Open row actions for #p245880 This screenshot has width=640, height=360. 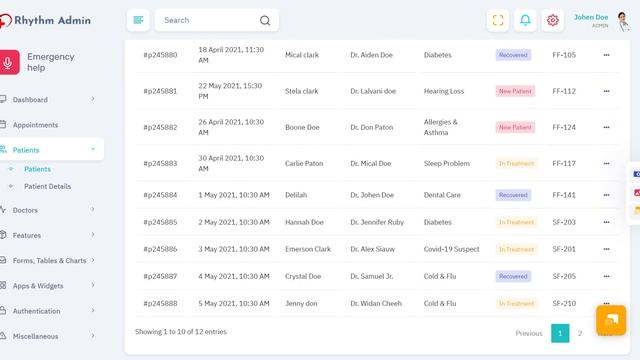pyautogui.click(x=606, y=55)
